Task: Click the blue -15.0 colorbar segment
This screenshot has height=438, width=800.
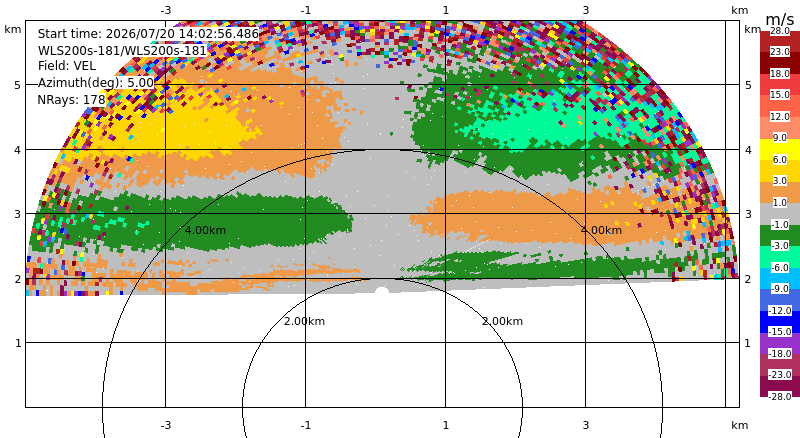Action: [x=780, y=322]
